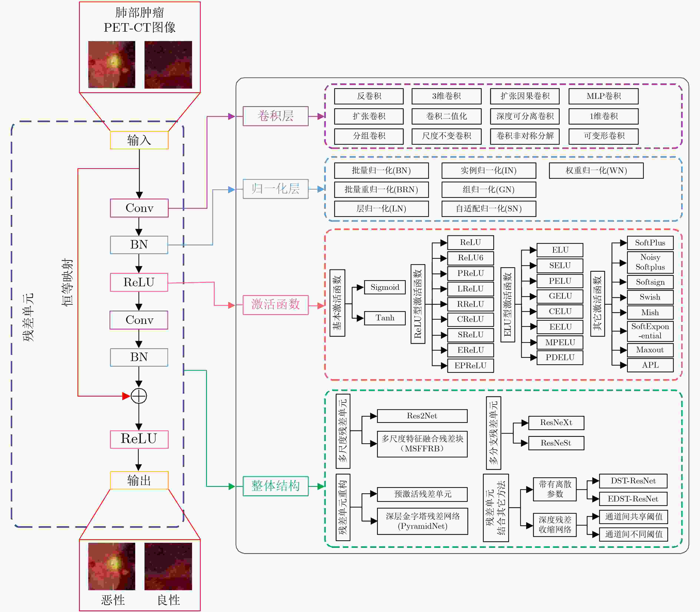
Task: Click the RReLU box
Action: click(x=470, y=304)
